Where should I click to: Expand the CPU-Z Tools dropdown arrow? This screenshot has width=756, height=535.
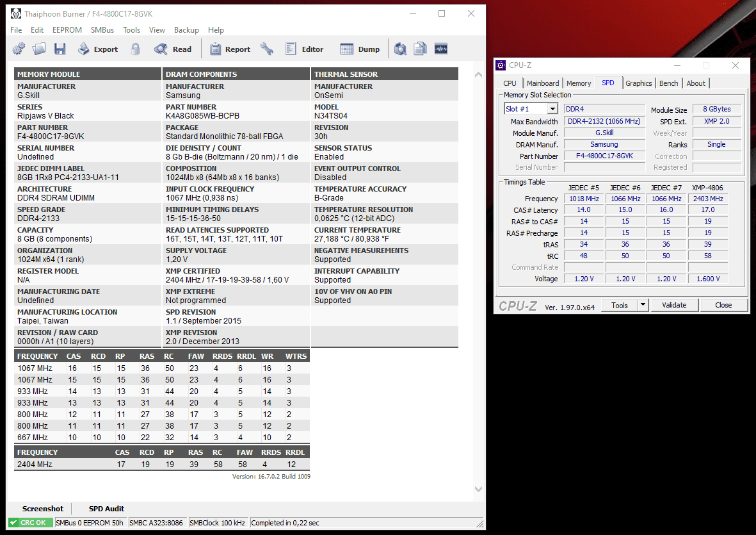(x=643, y=305)
